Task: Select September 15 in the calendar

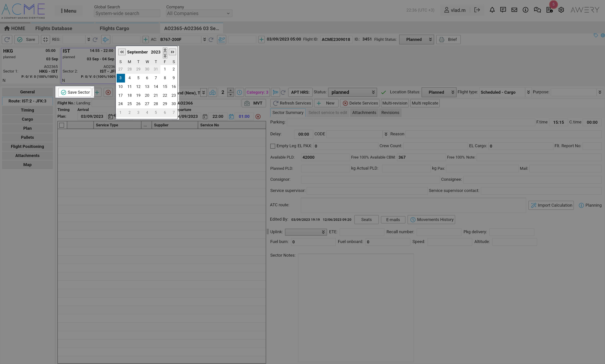Action: pos(165,87)
